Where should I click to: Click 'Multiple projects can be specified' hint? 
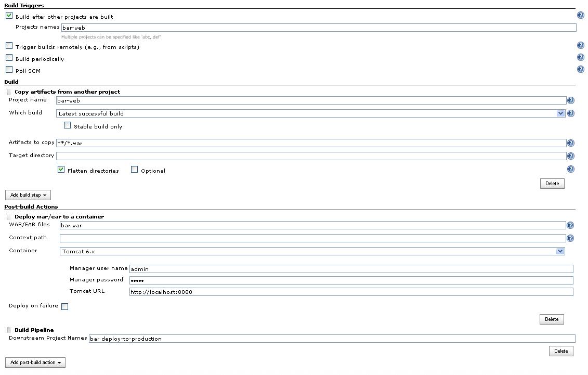pos(111,37)
